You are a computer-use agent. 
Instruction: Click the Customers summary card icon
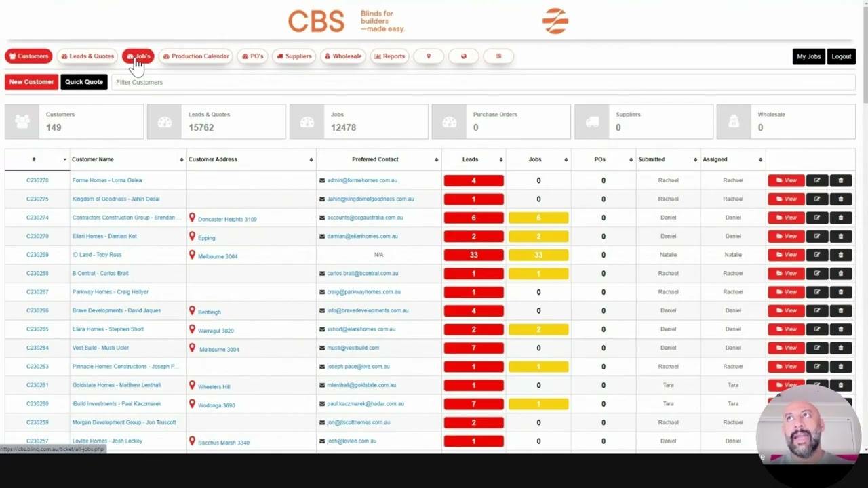pos(22,121)
